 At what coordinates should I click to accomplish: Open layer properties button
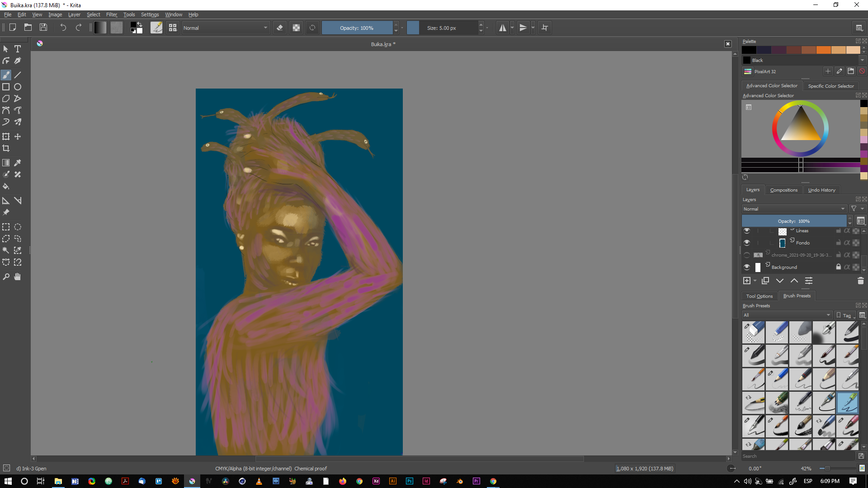pyautogui.click(x=809, y=281)
